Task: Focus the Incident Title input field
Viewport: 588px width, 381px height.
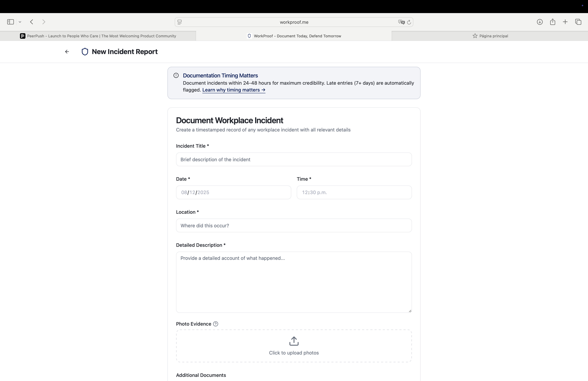Action: (293, 159)
